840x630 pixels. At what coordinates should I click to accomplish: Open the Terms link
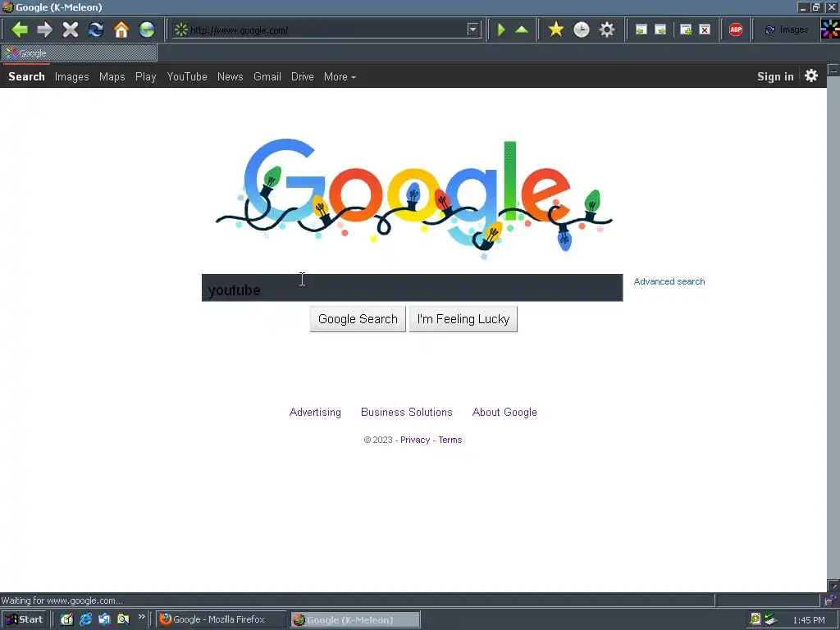450,440
